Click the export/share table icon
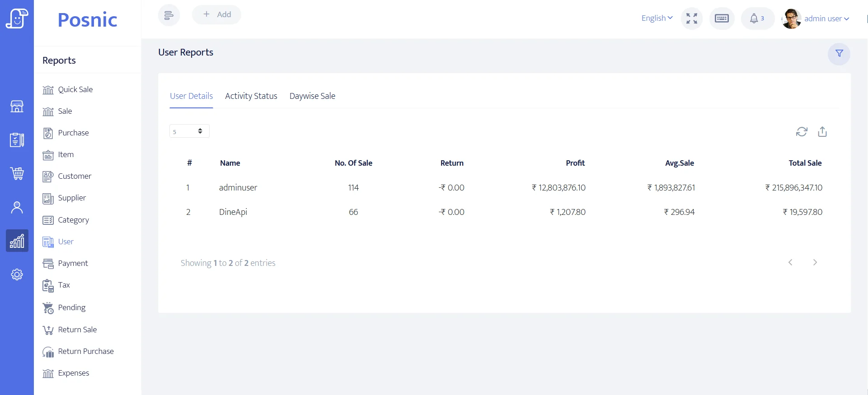868x395 pixels. [822, 132]
